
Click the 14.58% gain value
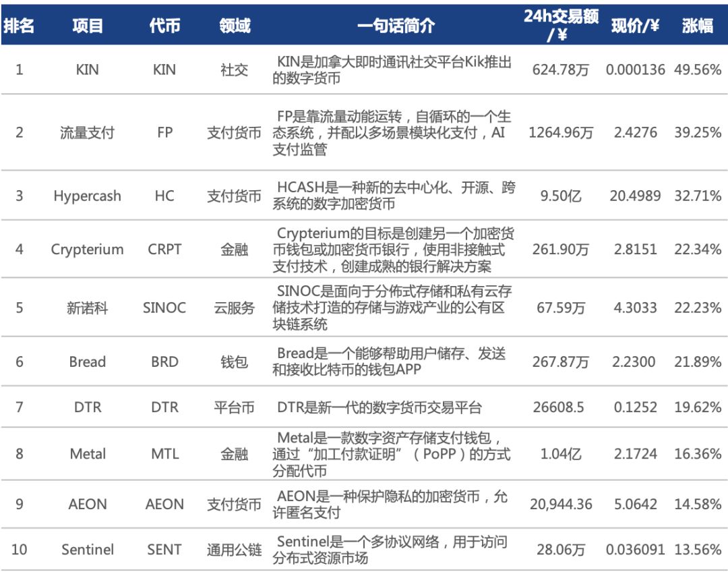[698, 504]
